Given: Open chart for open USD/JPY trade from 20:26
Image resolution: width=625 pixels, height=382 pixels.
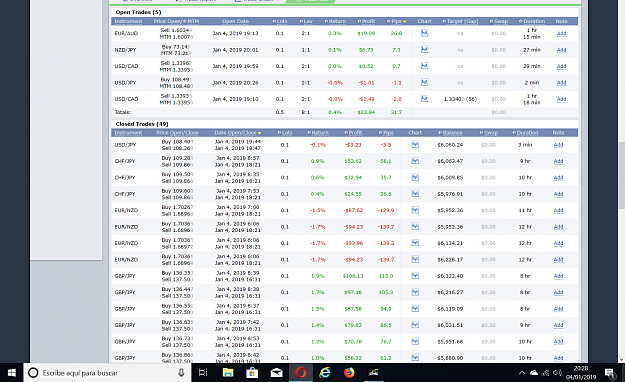Looking at the screenshot, I should tap(424, 82).
